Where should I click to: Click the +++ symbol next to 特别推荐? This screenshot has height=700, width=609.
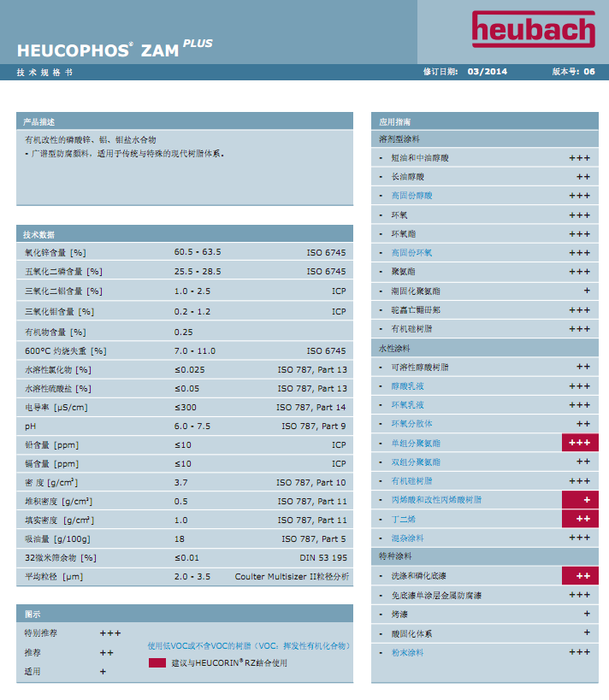pos(110,633)
